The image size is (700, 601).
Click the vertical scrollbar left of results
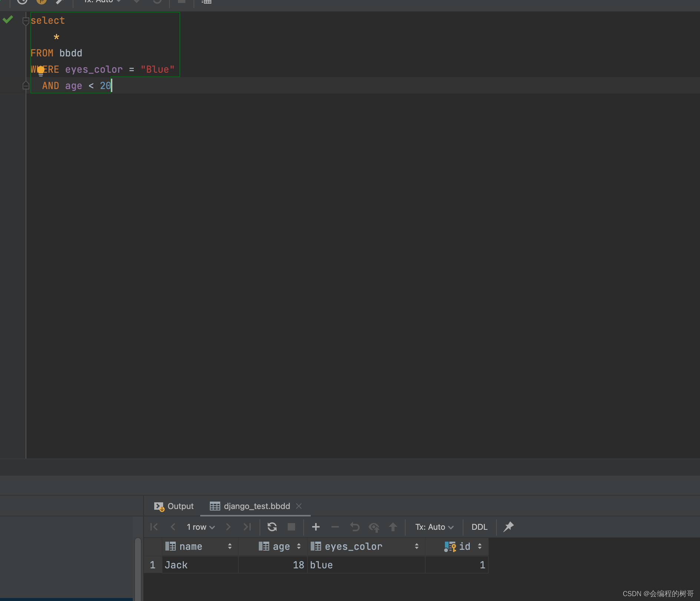coord(138,569)
